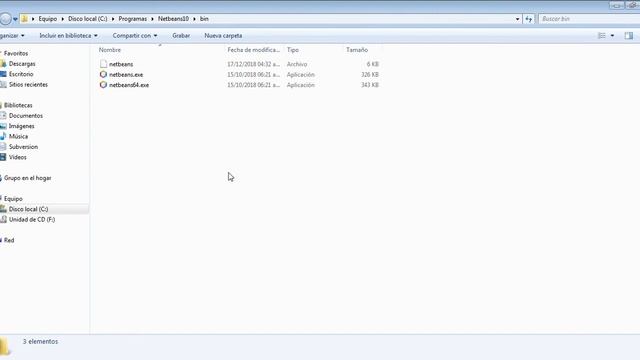Toggle the preview pane icon

pyautogui.click(x=629, y=36)
